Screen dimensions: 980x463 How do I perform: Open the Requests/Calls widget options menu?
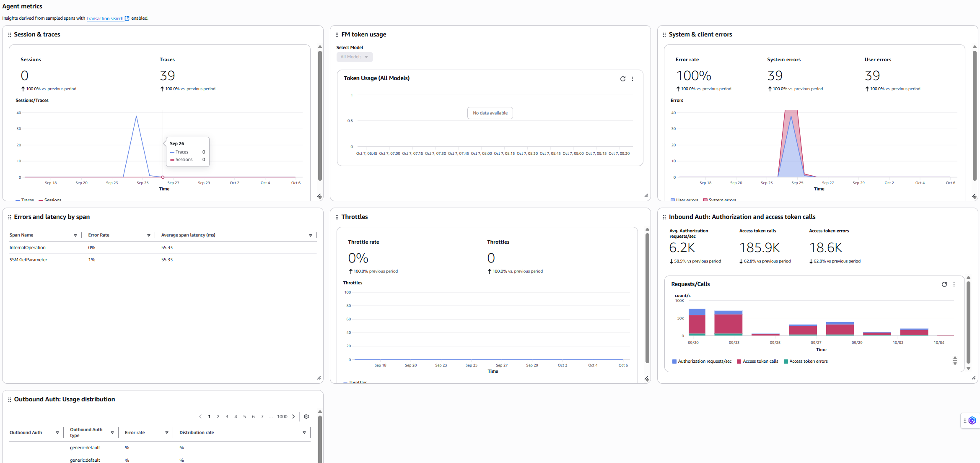(954, 284)
